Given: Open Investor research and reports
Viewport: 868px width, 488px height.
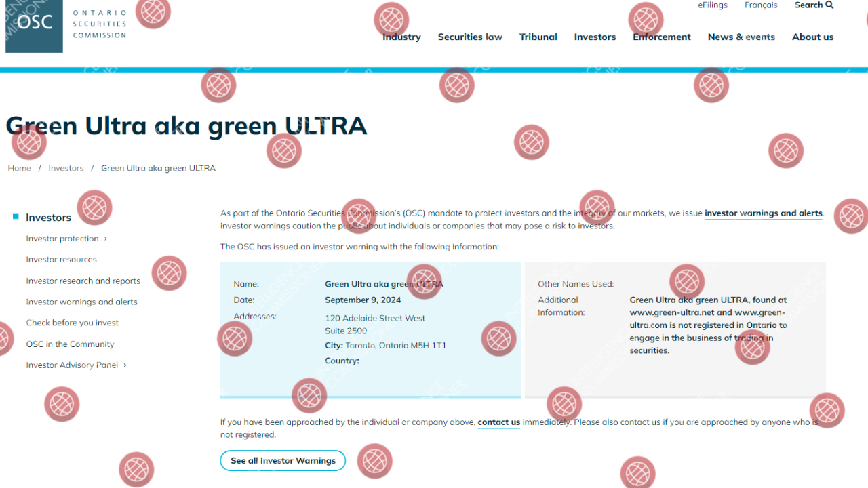Looking at the screenshot, I should tap(83, 281).
